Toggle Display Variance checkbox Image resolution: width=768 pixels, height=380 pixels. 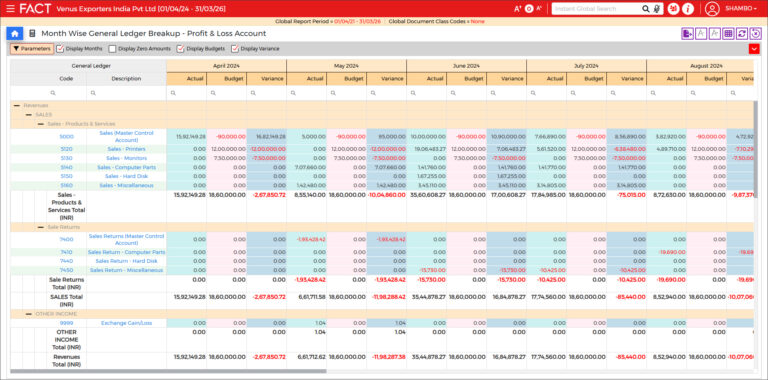point(235,49)
